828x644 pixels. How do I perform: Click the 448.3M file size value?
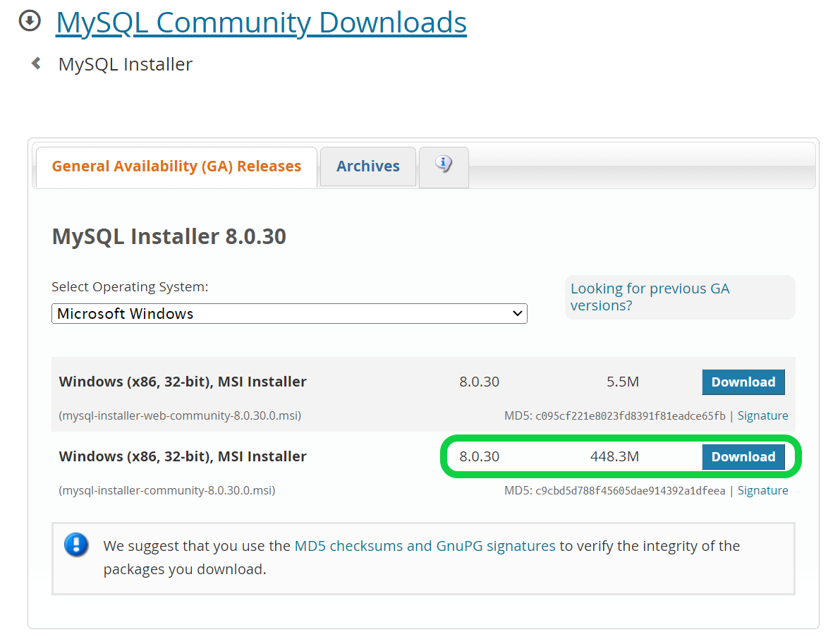pos(615,457)
